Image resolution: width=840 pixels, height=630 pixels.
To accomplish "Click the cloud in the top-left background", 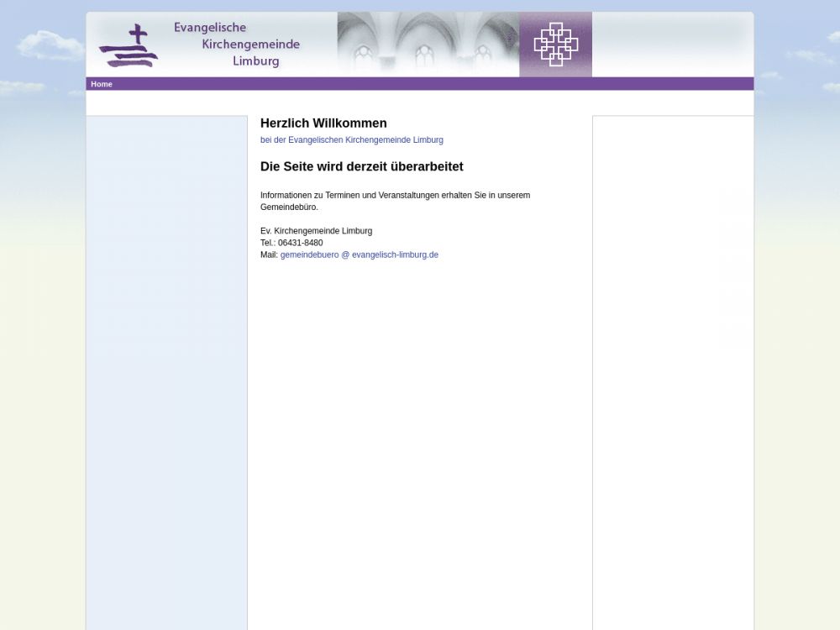I will pos(49,46).
